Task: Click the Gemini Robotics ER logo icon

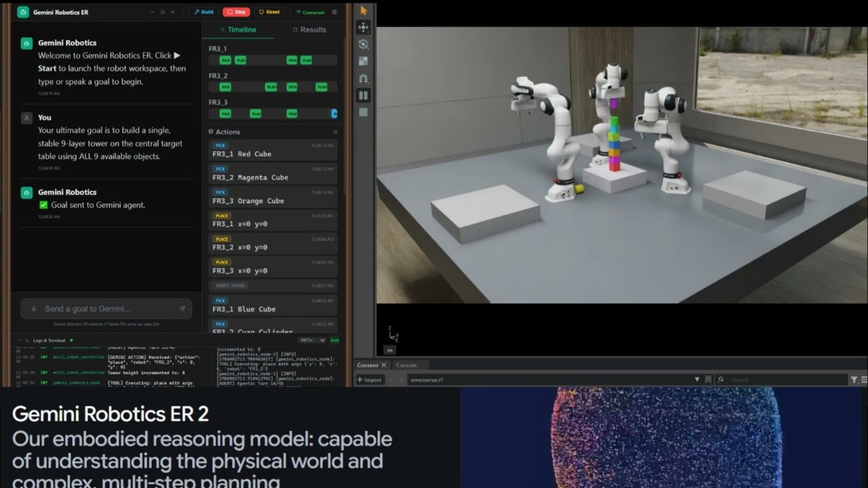Action: click(x=24, y=12)
